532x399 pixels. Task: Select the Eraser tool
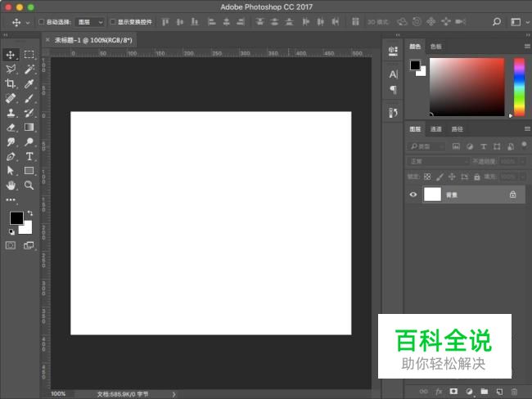pos(11,127)
